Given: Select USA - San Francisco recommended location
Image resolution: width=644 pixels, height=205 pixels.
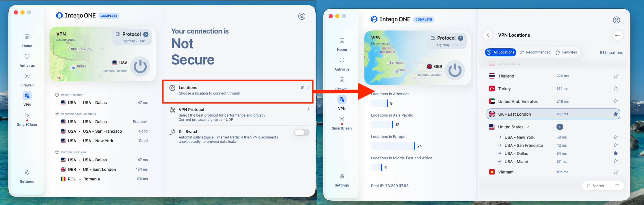Looking at the screenshot, I should point(104,131).
